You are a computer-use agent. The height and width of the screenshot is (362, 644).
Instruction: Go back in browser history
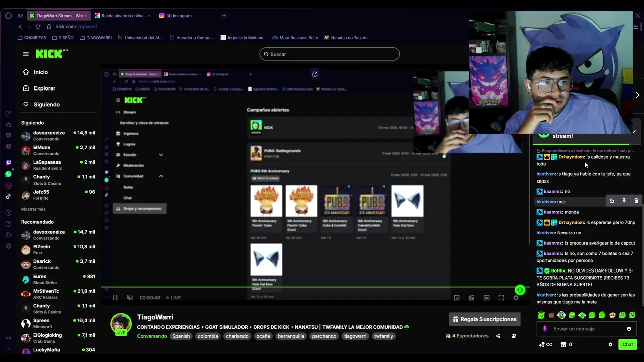[20, 27]
